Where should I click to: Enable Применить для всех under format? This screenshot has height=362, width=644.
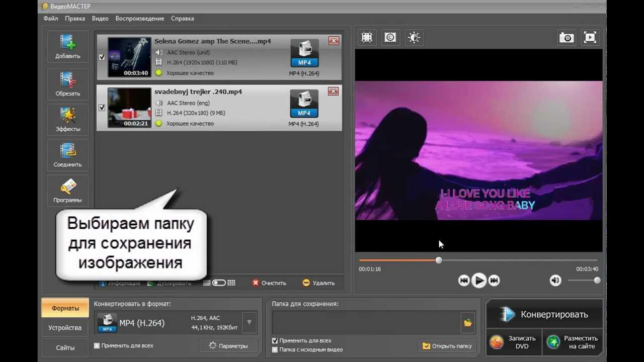point(97,346)
